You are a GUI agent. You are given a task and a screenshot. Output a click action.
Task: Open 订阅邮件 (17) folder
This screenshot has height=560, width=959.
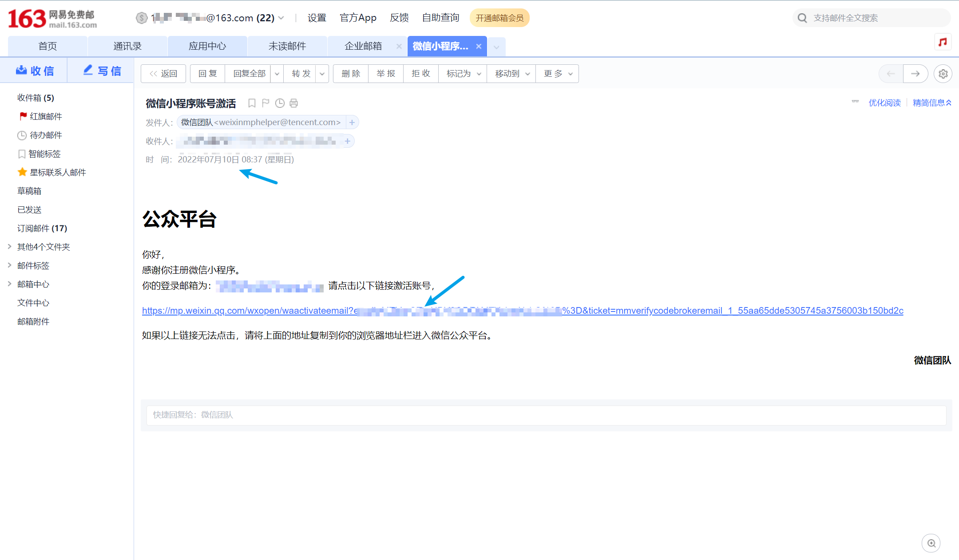42,228
